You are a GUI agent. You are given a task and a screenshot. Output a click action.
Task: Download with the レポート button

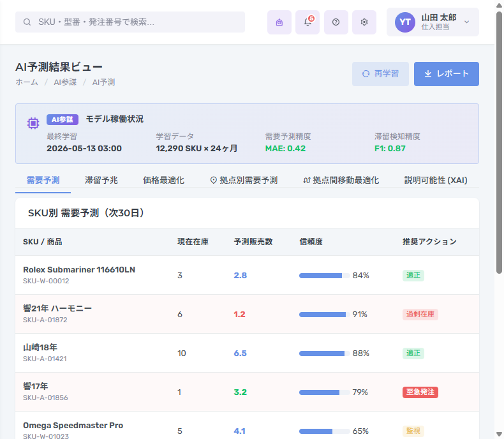tap(446, 74)
